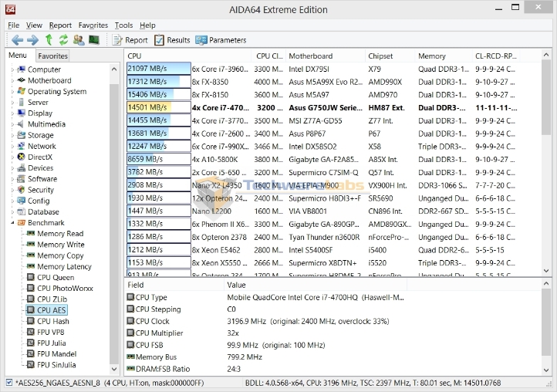The width and height of the screenshot is (557, 392).
Task: Open the Favorites menu
Action: (x=93, y=25)
